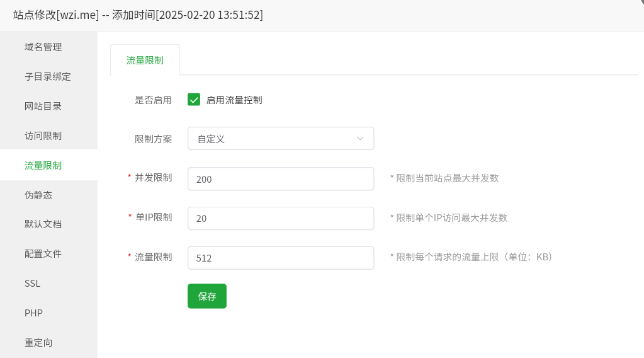Select 流量限制 in the left menu
This screenshot has width=644, height=358.
click(43, 165)
